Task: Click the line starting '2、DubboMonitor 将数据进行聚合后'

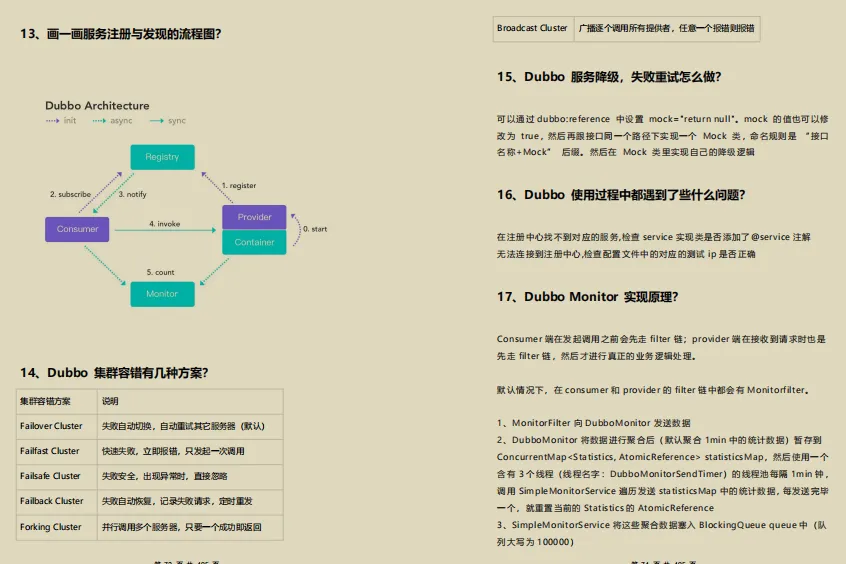Action: click(x=659, y=440)
